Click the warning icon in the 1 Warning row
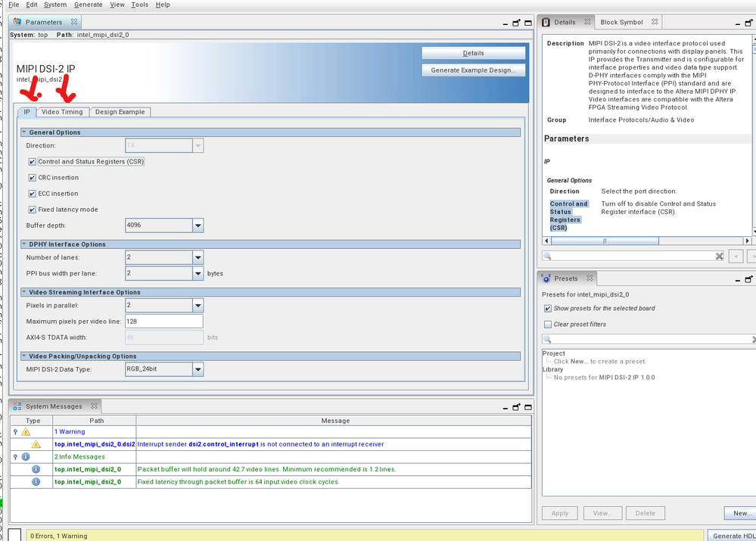The image size is (756, 541). point(26,432)
